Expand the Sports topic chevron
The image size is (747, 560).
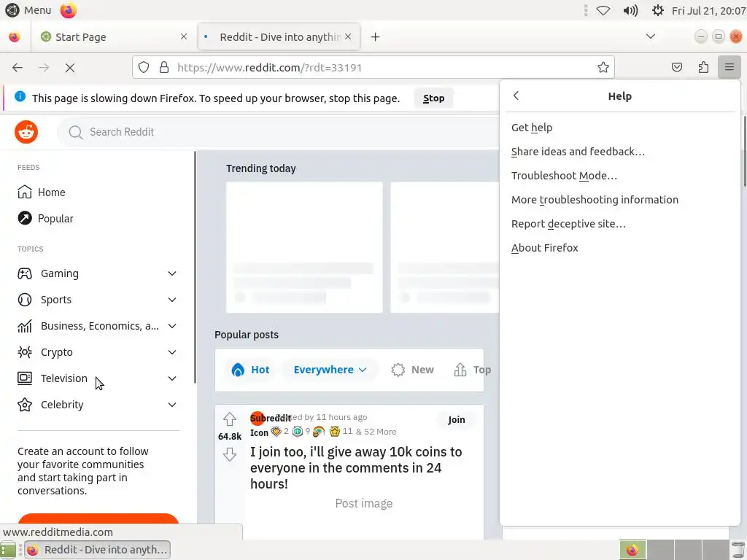pos(172,300)
